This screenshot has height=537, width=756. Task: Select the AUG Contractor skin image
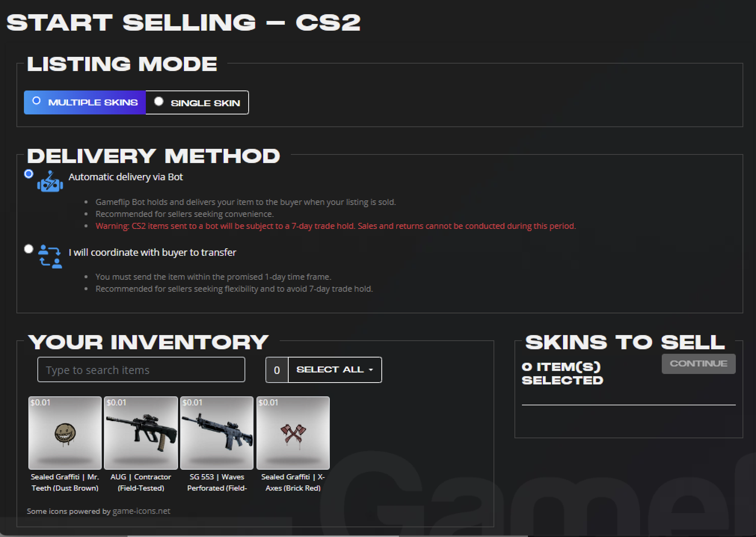(141, 433)
